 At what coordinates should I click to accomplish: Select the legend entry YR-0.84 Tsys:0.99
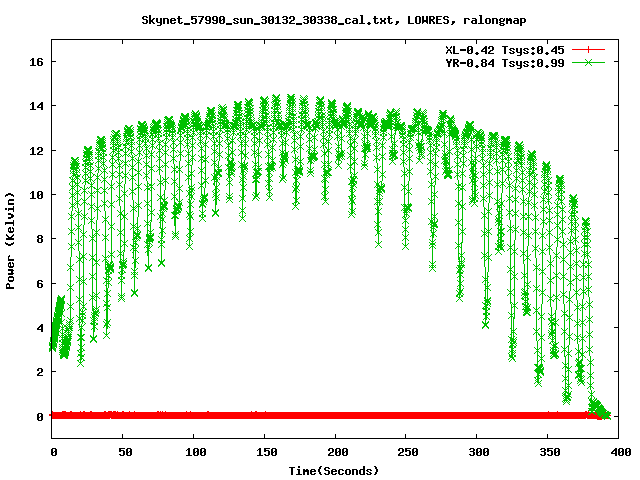tap(504, 63)
